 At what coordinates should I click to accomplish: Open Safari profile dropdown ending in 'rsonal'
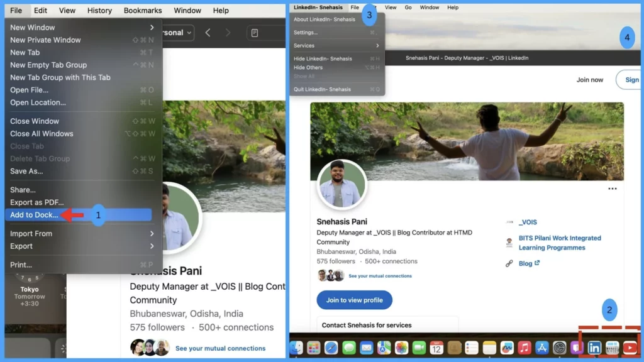177,33
